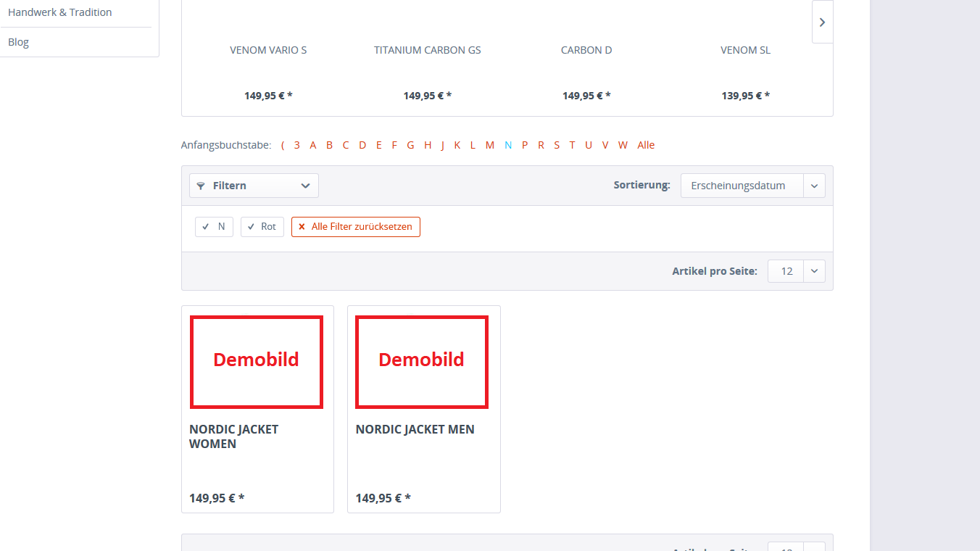This screenshot has width=980, height=551.
Task: Click Nordic Jacket Men demo image
Action: coord(422,362)
